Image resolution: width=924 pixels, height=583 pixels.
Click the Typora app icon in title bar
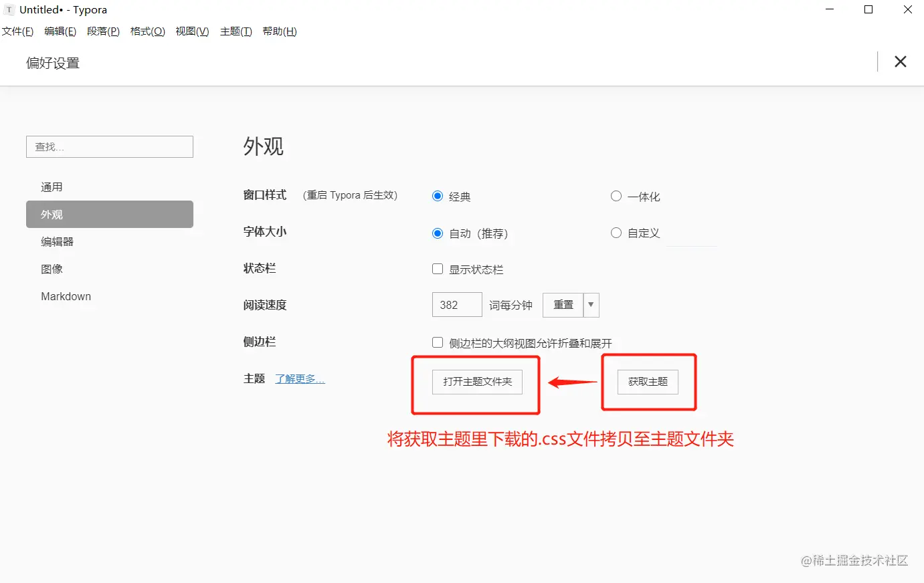(x=9, y=10)
